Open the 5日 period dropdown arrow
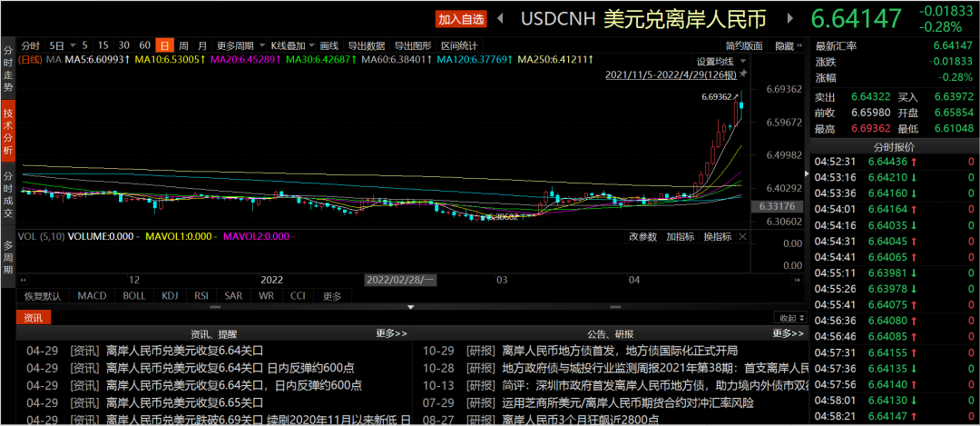The width and height of the screenshot is (980, 426). coord(73,45)
